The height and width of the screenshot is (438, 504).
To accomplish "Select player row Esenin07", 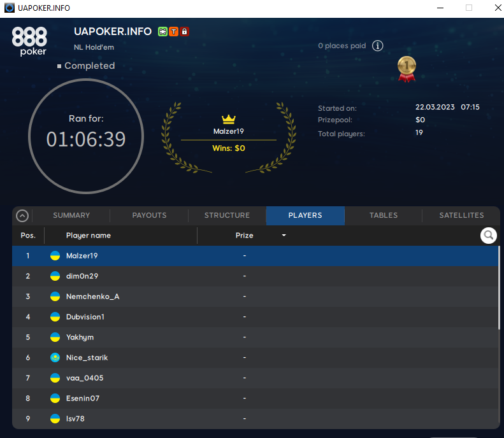I will click(256, 398).
